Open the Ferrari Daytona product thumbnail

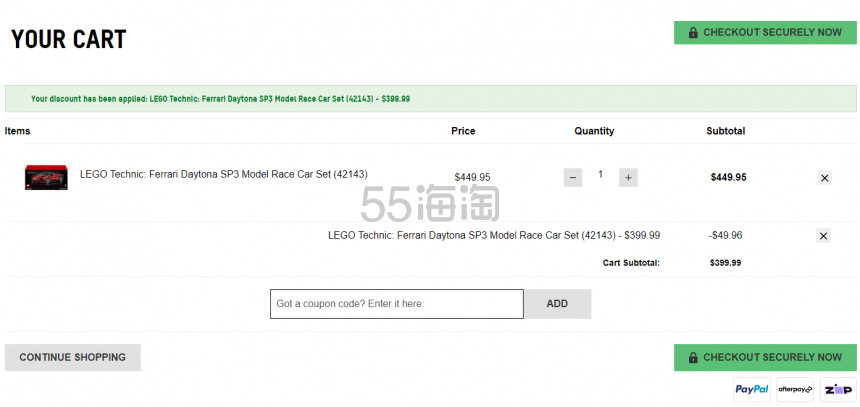[46, 177]
